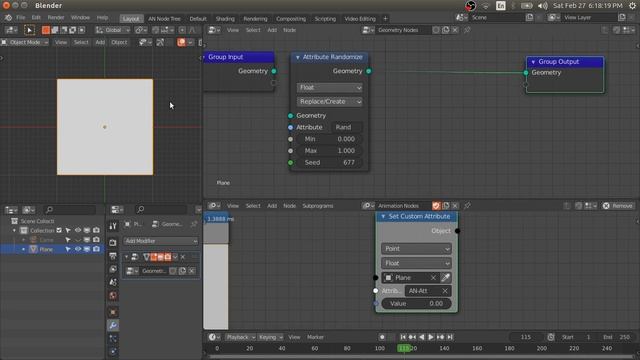Open the Tool properties tab
Image resolution: width=640 pixels, height=360 pixels.
[x=113, y=226]
